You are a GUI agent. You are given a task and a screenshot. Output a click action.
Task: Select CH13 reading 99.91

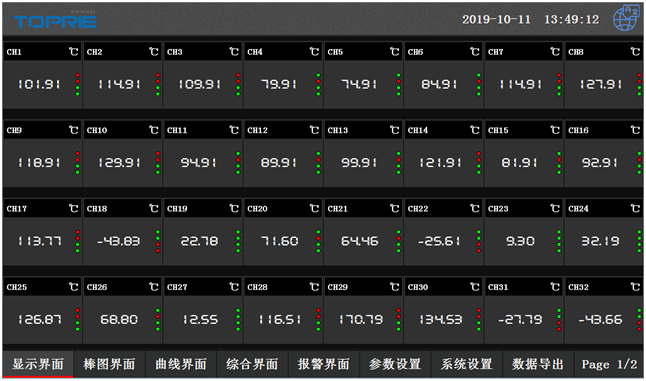(x=359, y=163)
